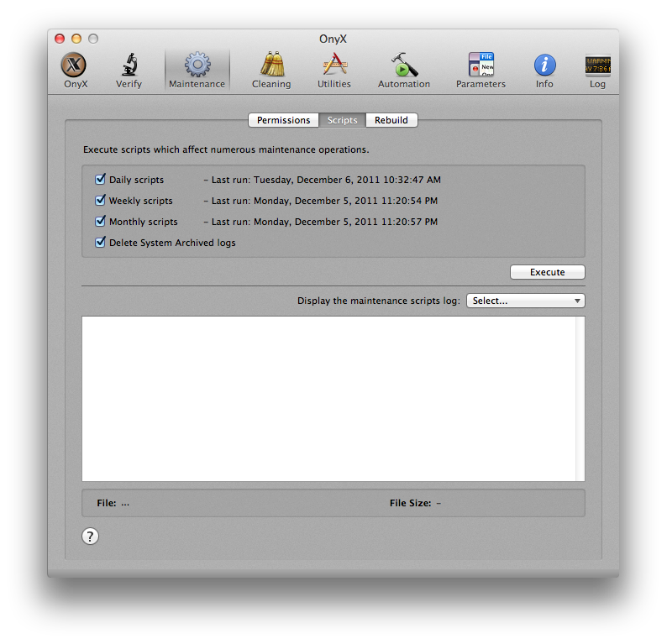Open the Maintenance gear icon

tap(197, 66)
